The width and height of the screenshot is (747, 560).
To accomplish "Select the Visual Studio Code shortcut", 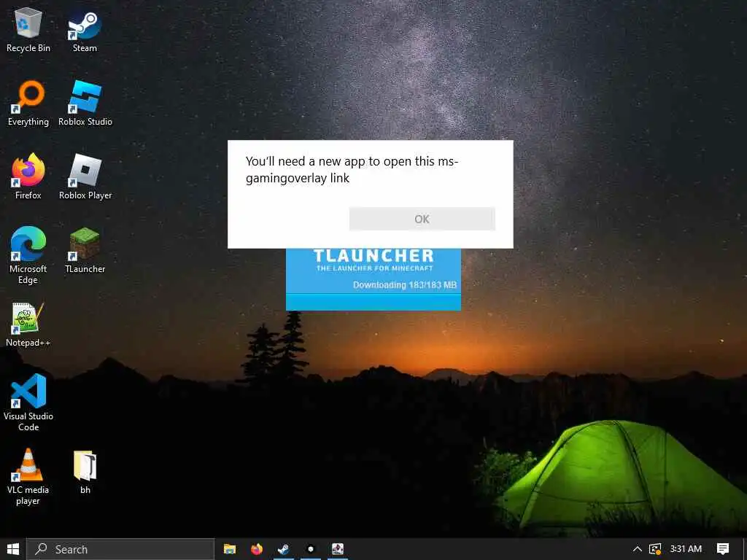I will (x=28, y=402).
